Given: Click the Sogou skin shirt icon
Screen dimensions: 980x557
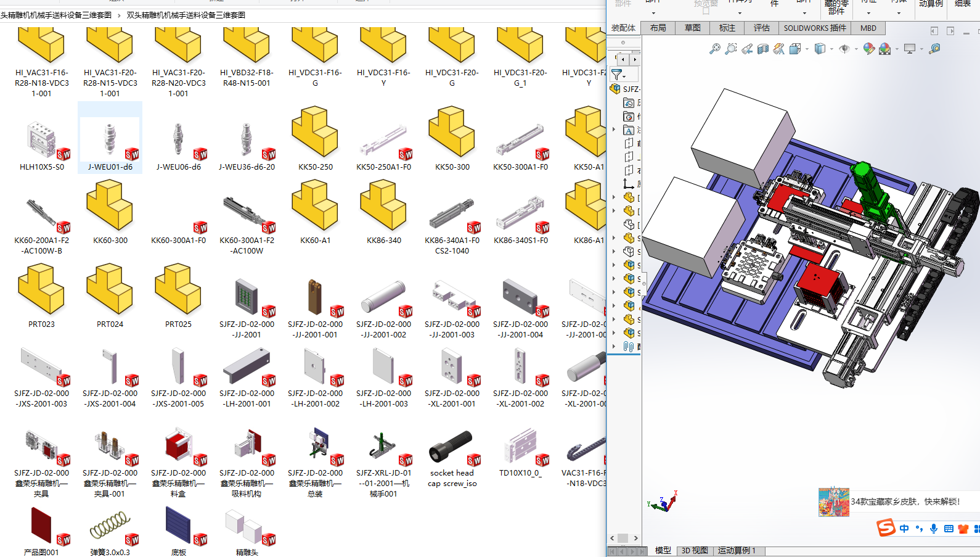Looking at the screenshot, I should 963,529.
